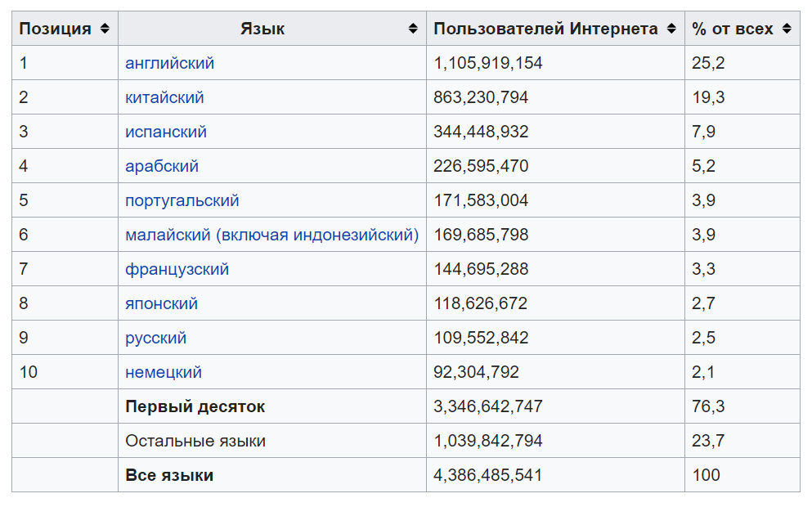Click the 76,3 percentage cell
Image resolution: width=812 pixels, height=507 pixels.
pyautogui.click(x=708, y=406)
